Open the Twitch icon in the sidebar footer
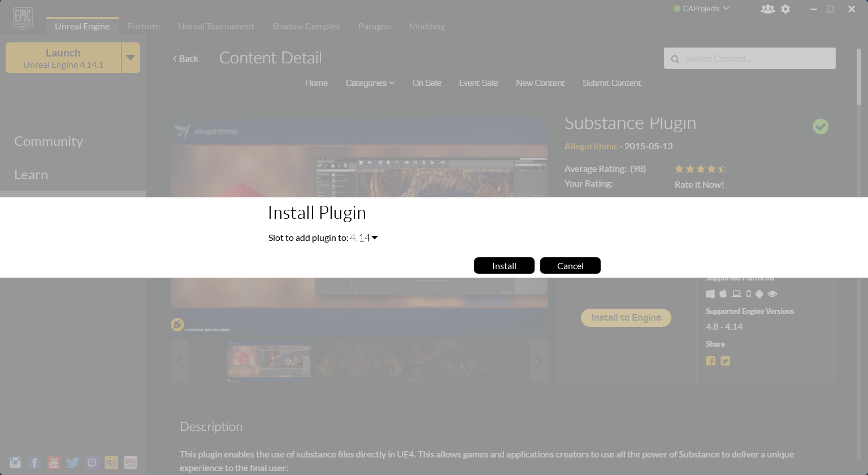The width and height of the screenshot is (868, 475). [92, 463]
